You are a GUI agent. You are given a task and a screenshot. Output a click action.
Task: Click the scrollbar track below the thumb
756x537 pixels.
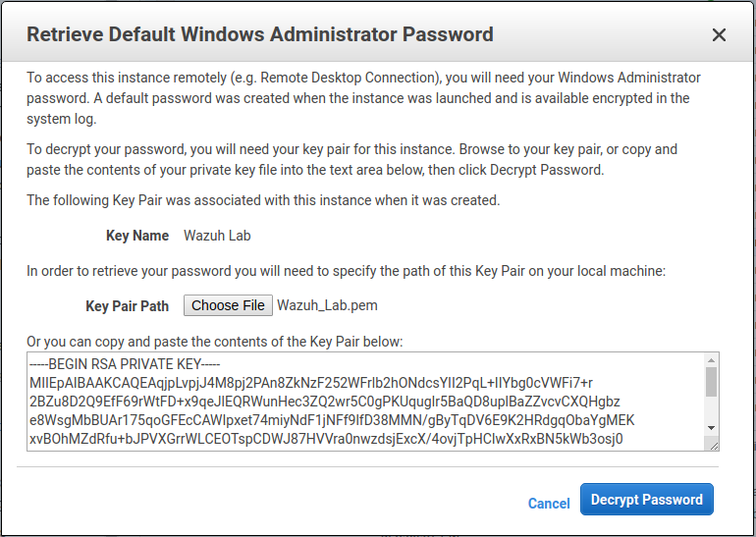tap(711, 409)
